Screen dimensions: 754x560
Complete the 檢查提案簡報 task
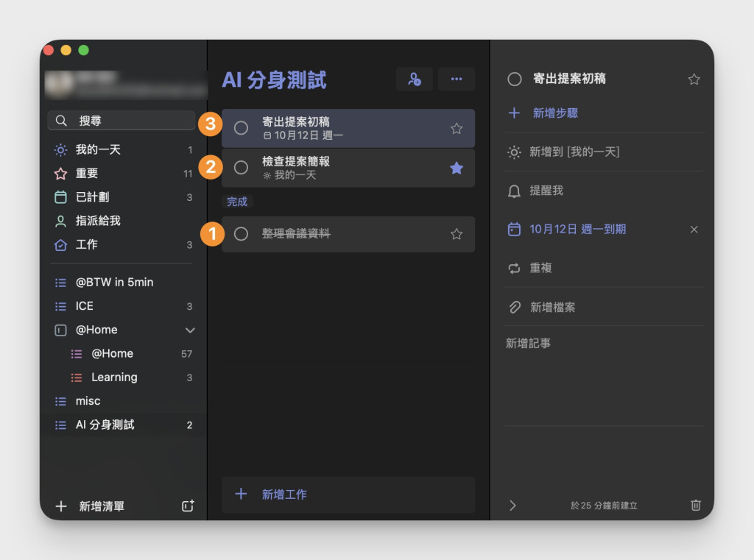tap(241, 168)
